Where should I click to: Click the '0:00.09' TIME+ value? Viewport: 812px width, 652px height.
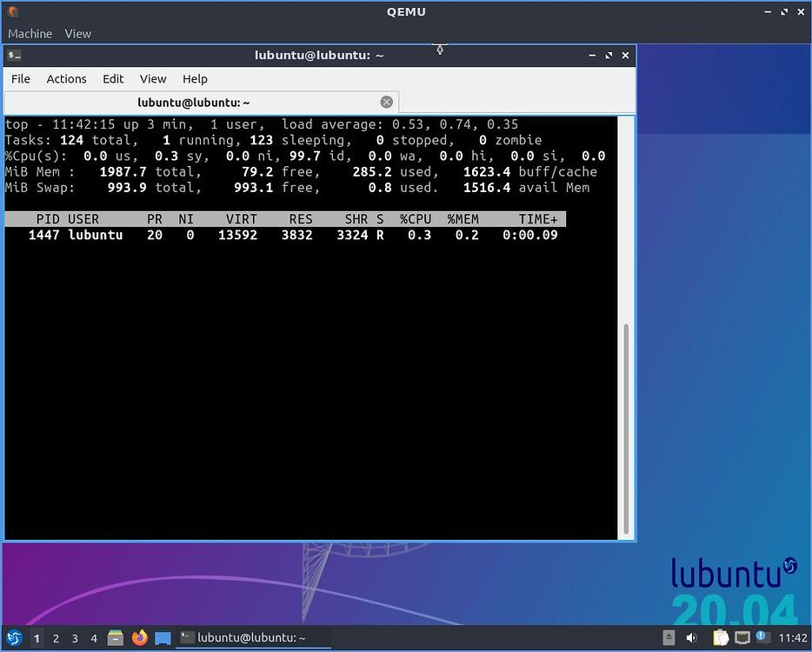(530, 235)
